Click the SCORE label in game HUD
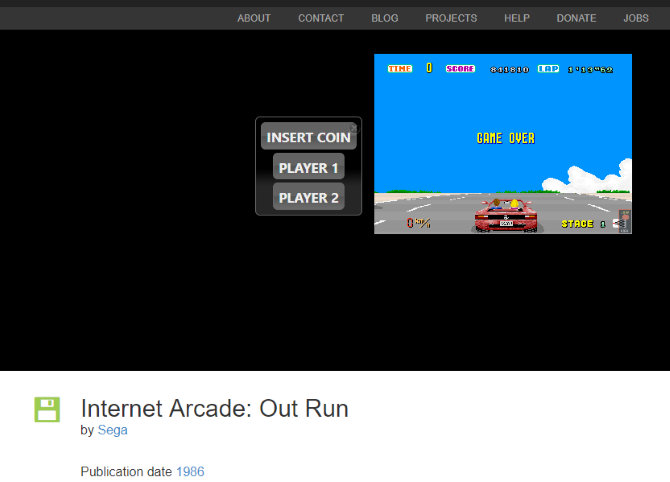Screen dimensions: 670x482 [x=460, y=68]
